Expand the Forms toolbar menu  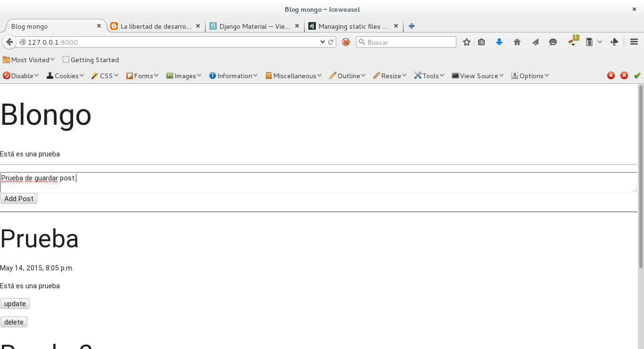point(142,76)
